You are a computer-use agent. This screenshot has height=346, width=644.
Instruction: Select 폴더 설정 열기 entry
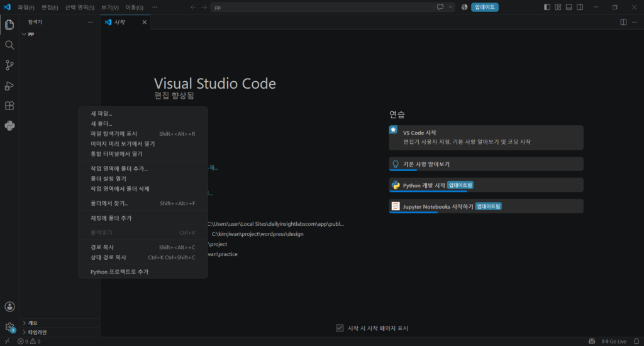click(x=143, y=179)
